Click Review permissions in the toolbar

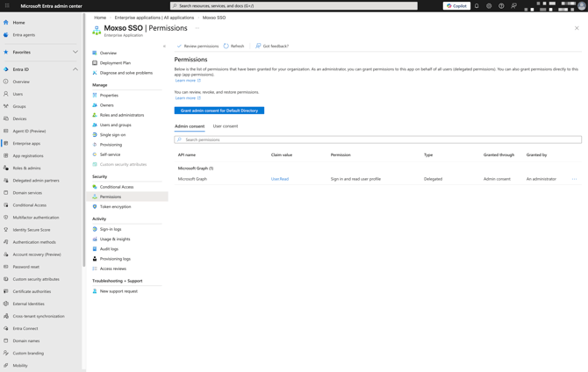point(198,46)
